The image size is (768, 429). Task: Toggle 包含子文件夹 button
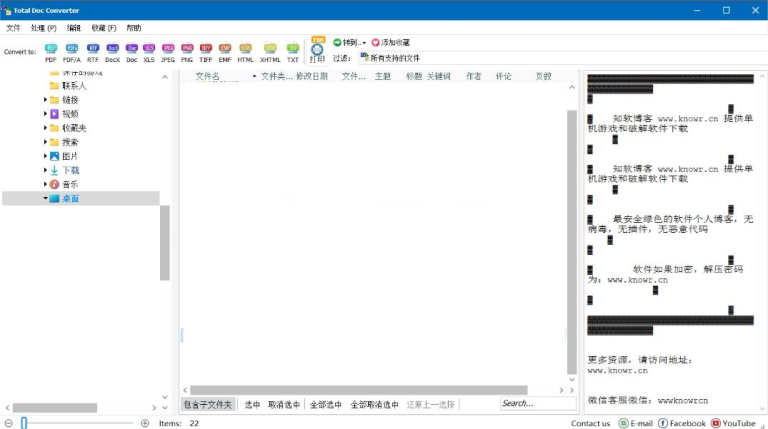[208, 405]
